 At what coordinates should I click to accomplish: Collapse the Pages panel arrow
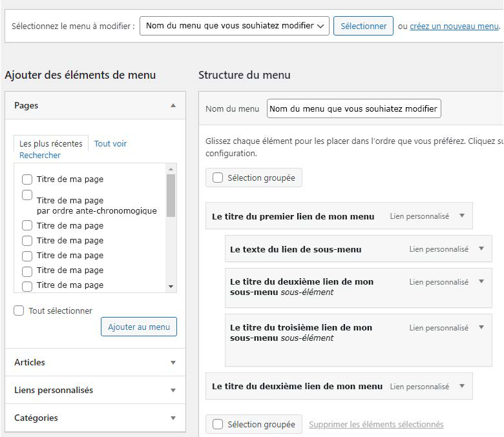coord(173,105)
